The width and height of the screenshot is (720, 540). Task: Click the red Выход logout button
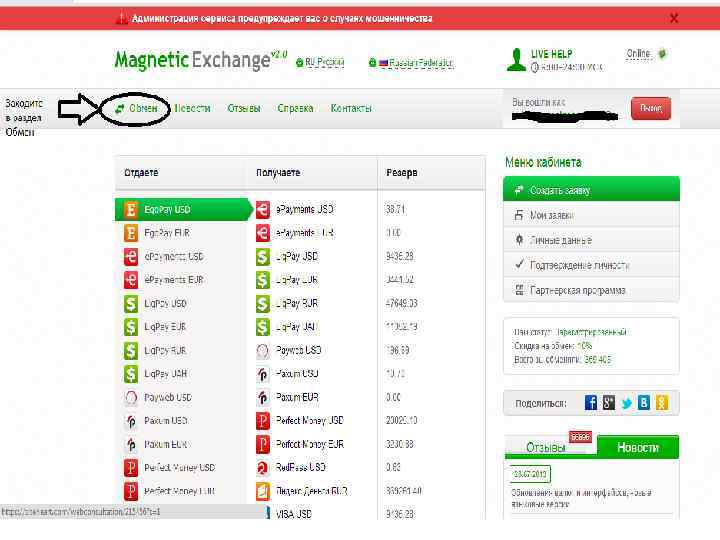651,108
